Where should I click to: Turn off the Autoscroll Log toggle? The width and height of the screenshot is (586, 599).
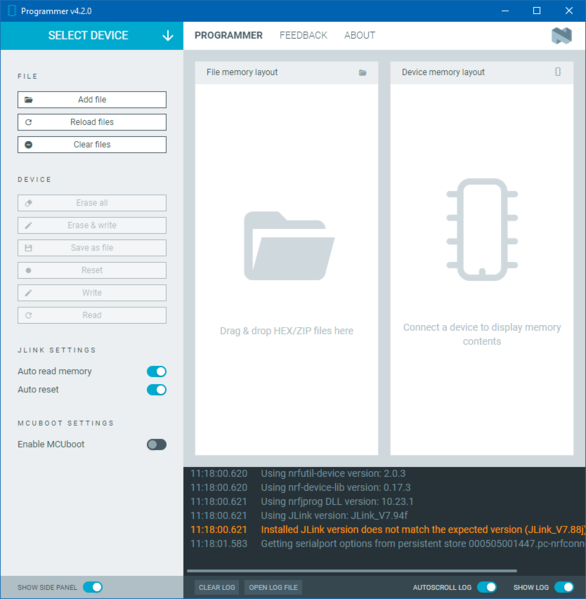(x=487, y=587)
